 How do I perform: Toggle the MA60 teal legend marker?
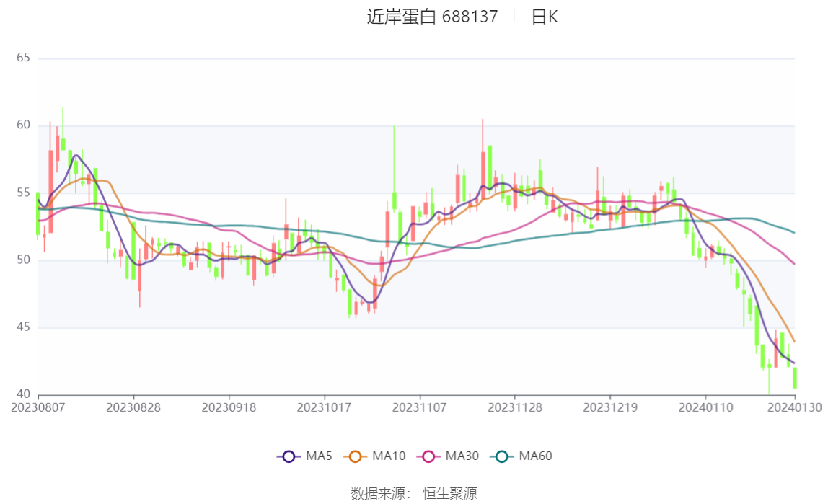pyautogui.click(x=502, y=456)
